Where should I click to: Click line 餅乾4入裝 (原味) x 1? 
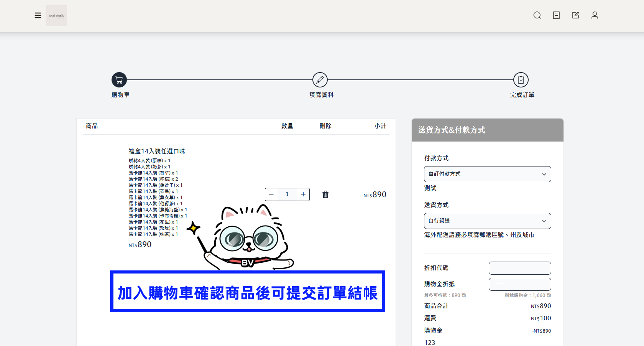(x=149, y=161)
